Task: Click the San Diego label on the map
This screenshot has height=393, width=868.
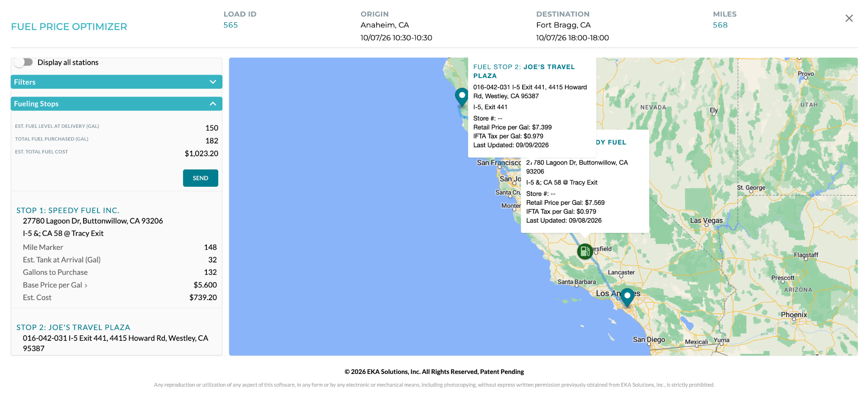Action: click(x=649, y=340)
